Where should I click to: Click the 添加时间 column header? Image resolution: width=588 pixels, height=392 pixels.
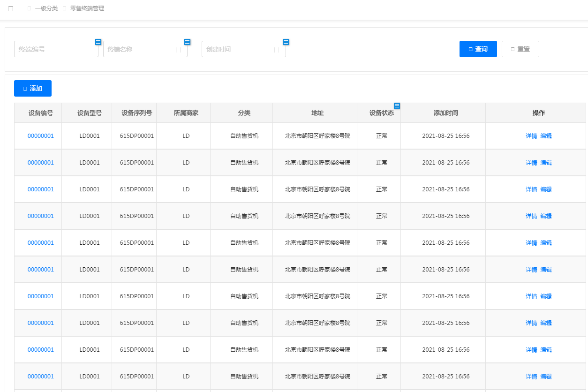coord(446,113)
